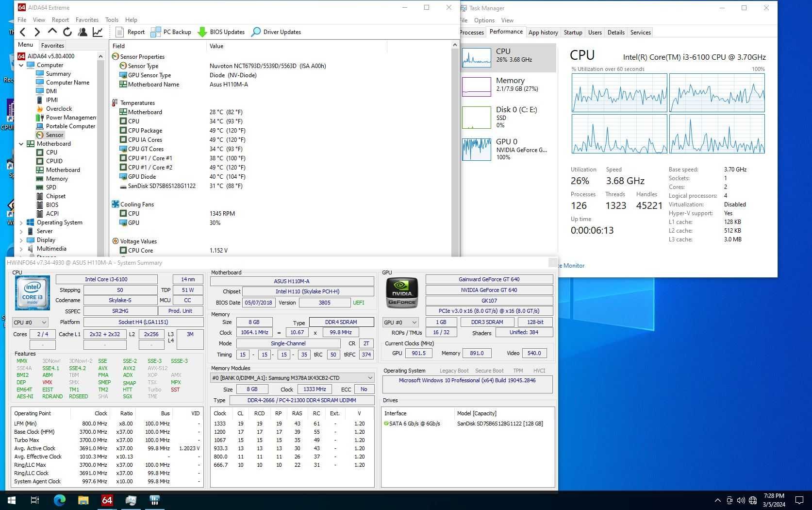
Task: Open the Options menu in Task Manager
Action: 484,20
